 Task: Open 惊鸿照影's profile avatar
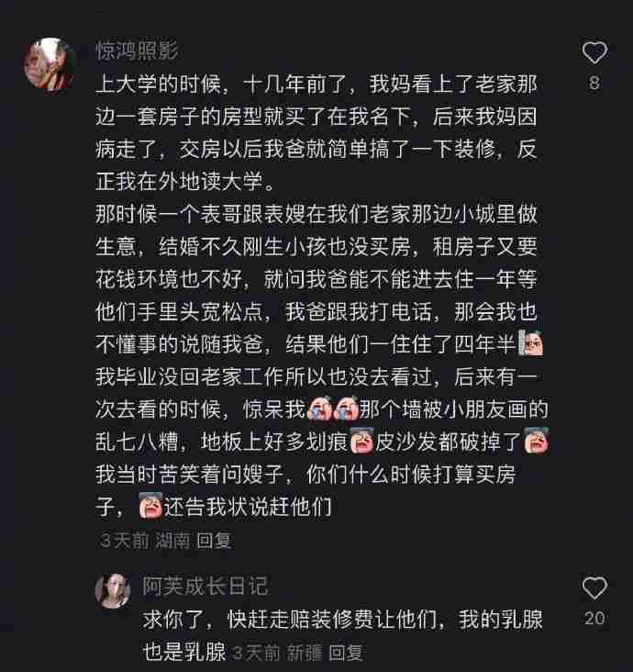click(49, 64)
